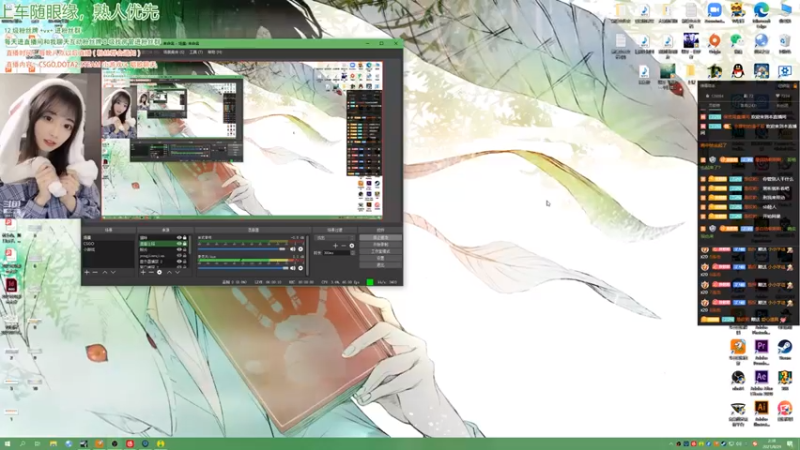The width and height of the screenshot is (800, 450).
Task: Mute Desktop Audio speaker icon in mixer
Action: [293, 249]
